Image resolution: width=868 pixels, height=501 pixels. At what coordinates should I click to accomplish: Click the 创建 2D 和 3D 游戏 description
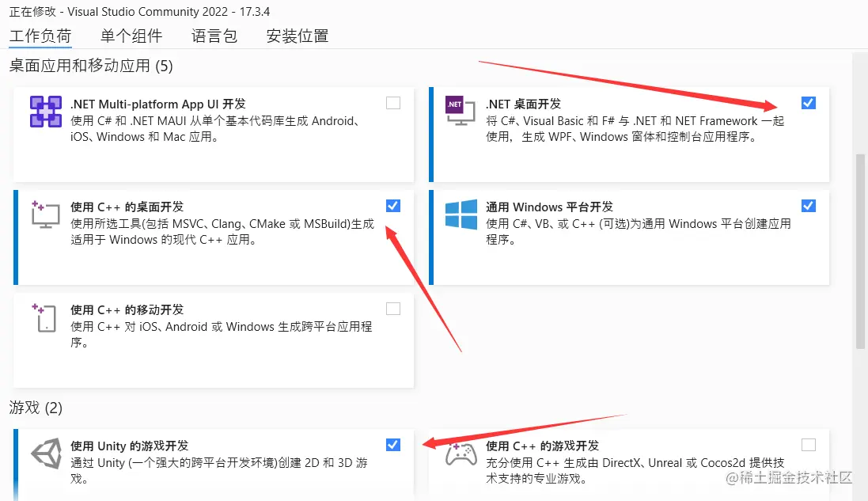pyautogui.click(x=218, y=471)
